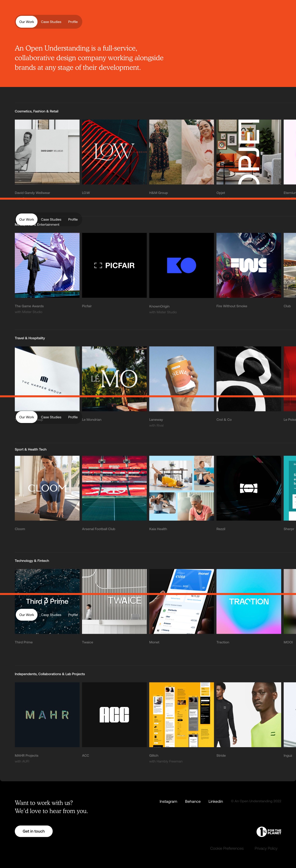Open the Monet phone app image

tap(182, 601)
